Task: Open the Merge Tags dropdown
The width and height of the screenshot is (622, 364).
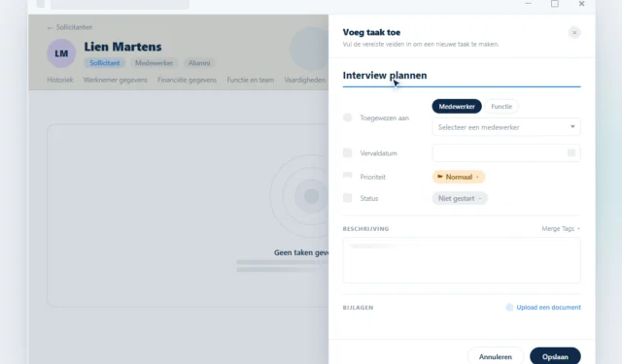Action: point(561,228)
